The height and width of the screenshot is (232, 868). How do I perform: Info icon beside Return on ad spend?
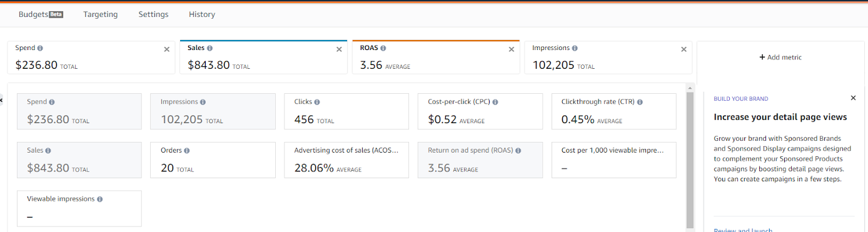pyautogui.click(x=518, y=151)
